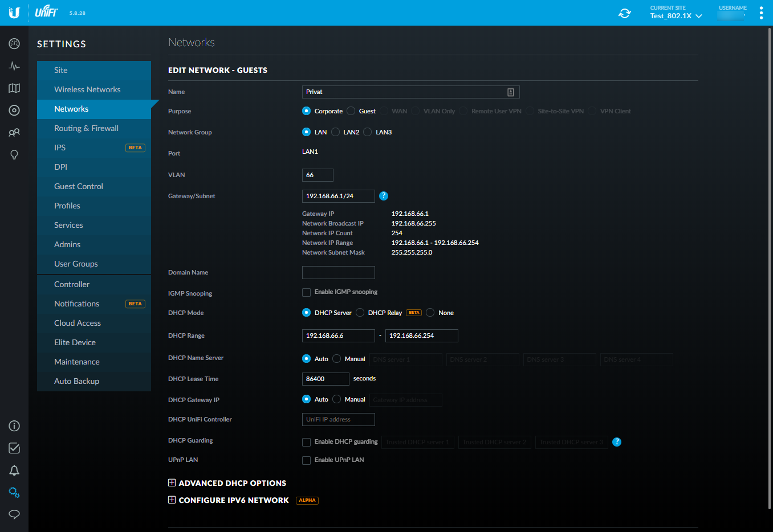Click the network Name field
The image size is (773, 532).
(x=410, y=92)
